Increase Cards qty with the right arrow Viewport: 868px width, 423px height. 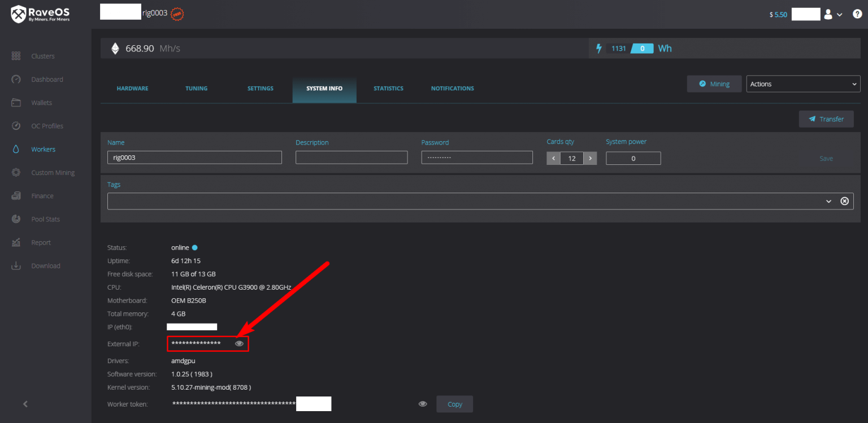pyautogui.click(x=590, y=158)
